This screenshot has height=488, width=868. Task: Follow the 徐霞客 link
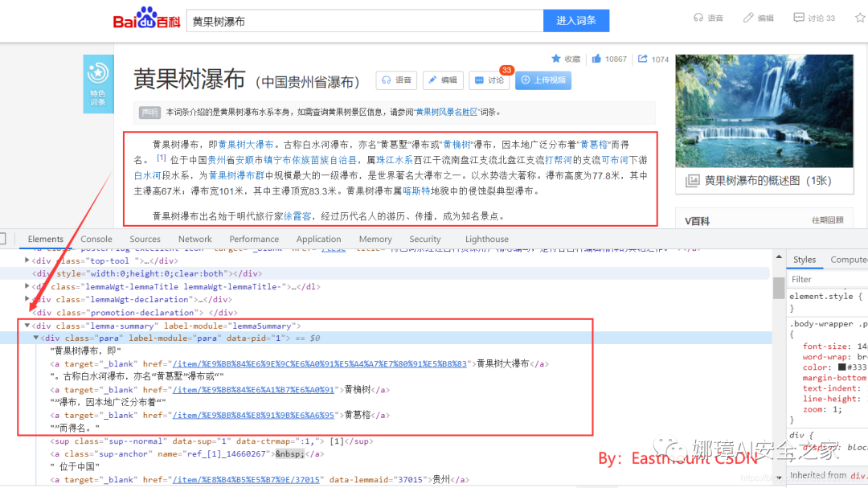297,216
